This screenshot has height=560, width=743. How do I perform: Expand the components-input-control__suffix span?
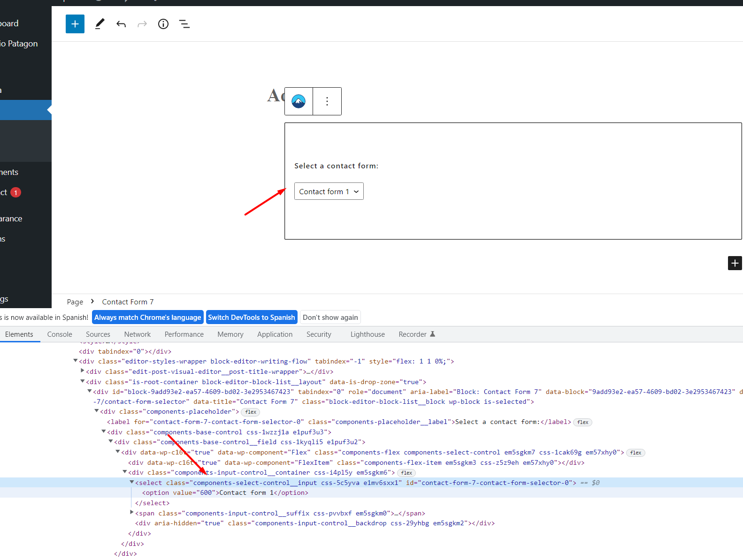point(132,513)
